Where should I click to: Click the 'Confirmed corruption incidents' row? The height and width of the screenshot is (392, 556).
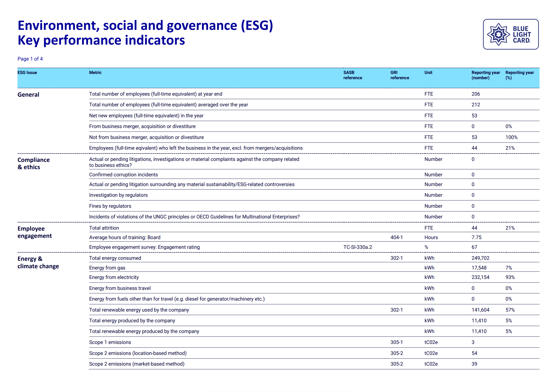tap(123, 175)
